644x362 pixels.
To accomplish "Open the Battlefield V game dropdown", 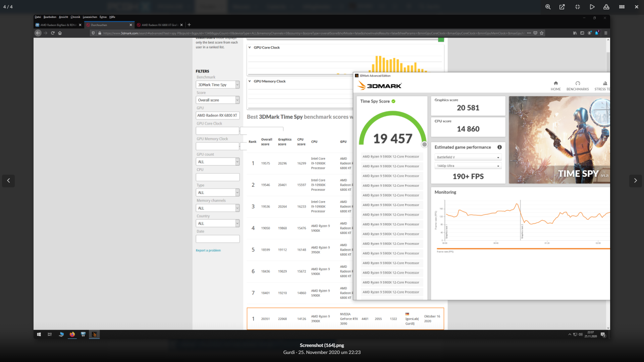I will click(x=468, y=157).
